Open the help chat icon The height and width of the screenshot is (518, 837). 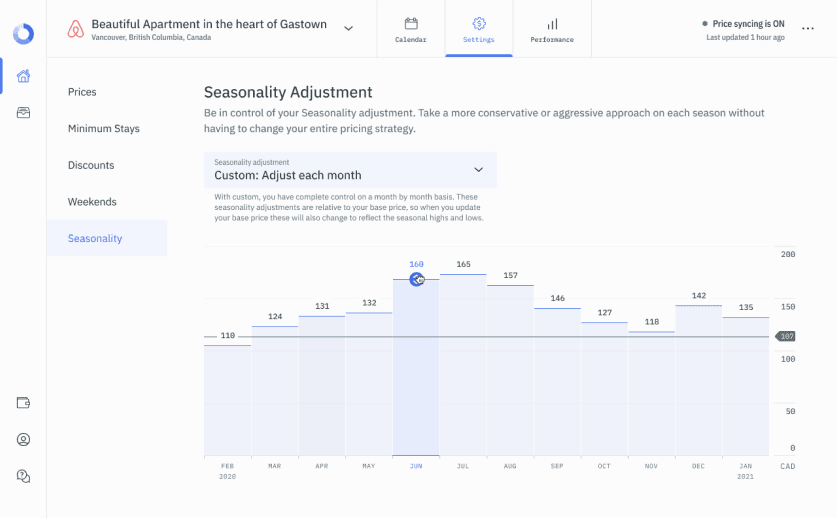click(x=23, y=476)
